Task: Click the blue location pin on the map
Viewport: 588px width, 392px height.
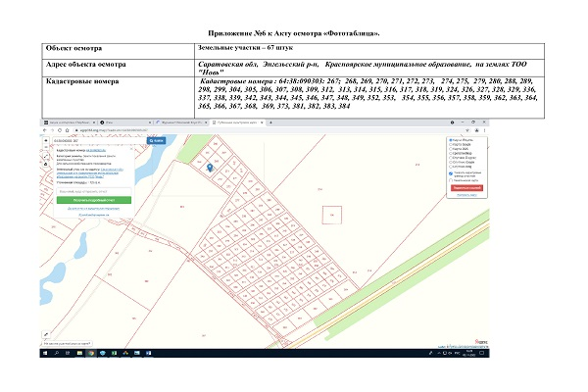Action: tap(211, 168)
